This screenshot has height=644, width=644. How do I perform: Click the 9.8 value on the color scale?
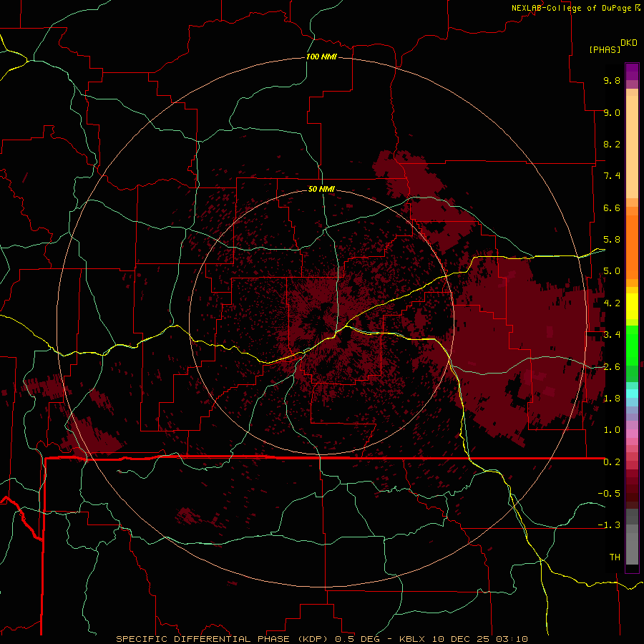coord(612,80)
